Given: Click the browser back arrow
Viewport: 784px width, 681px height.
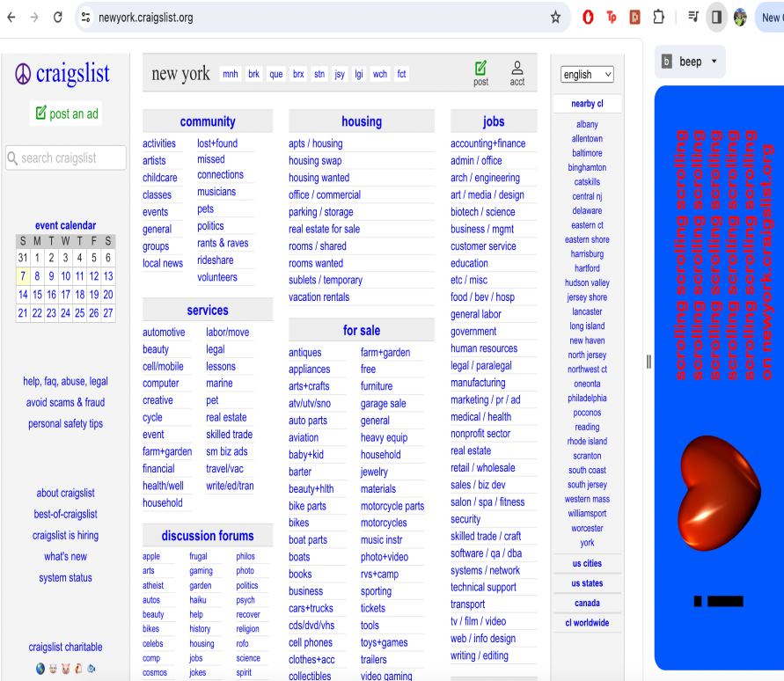Looking at the screenshot, I should pos(11,18).
